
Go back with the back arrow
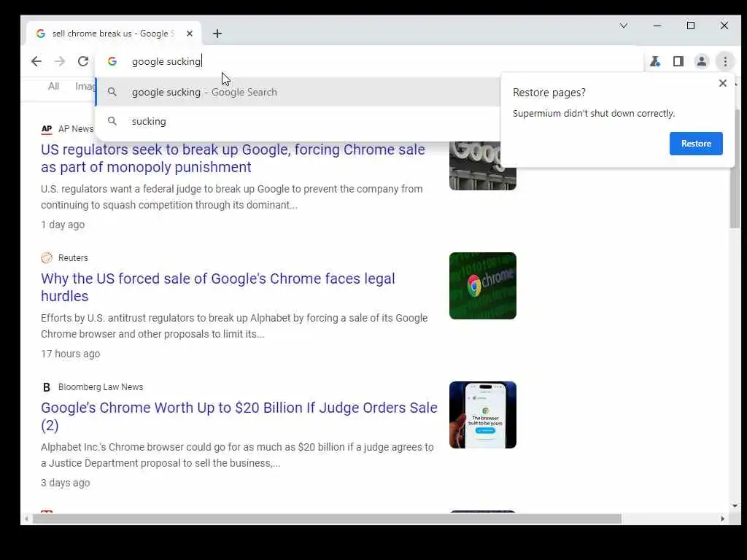[x=36, y=61]
